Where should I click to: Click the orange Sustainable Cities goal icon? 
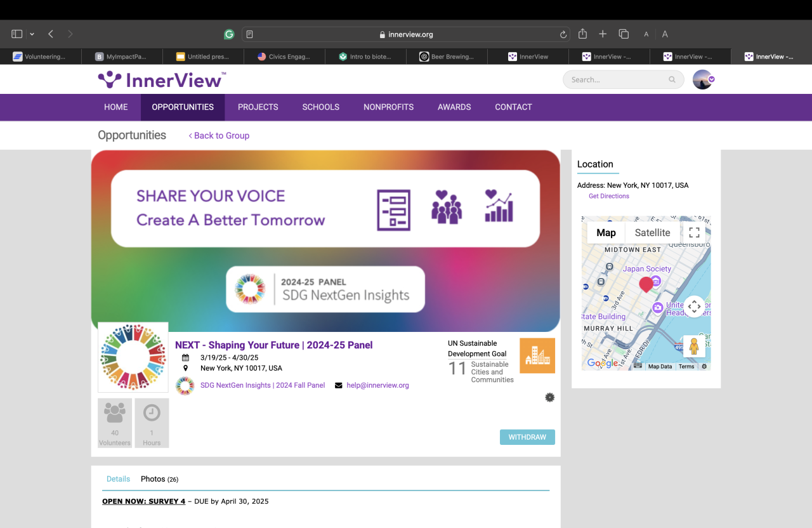point(537,355)
